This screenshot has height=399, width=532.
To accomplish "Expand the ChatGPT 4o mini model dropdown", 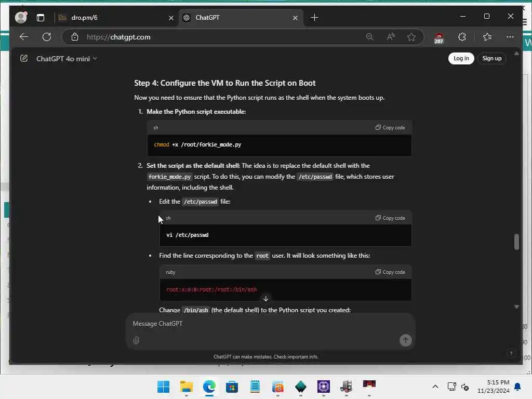I will [66, 59].
